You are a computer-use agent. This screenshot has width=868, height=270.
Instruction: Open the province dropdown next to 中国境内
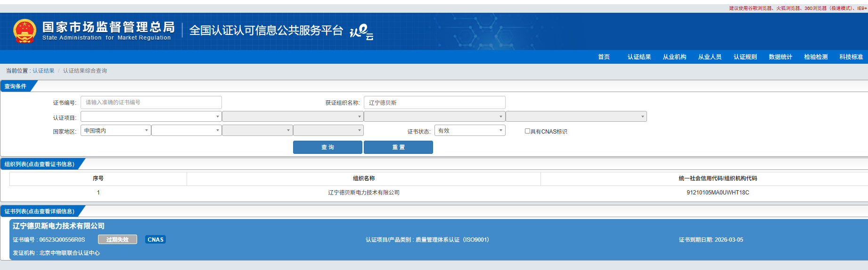click(187, 130)
